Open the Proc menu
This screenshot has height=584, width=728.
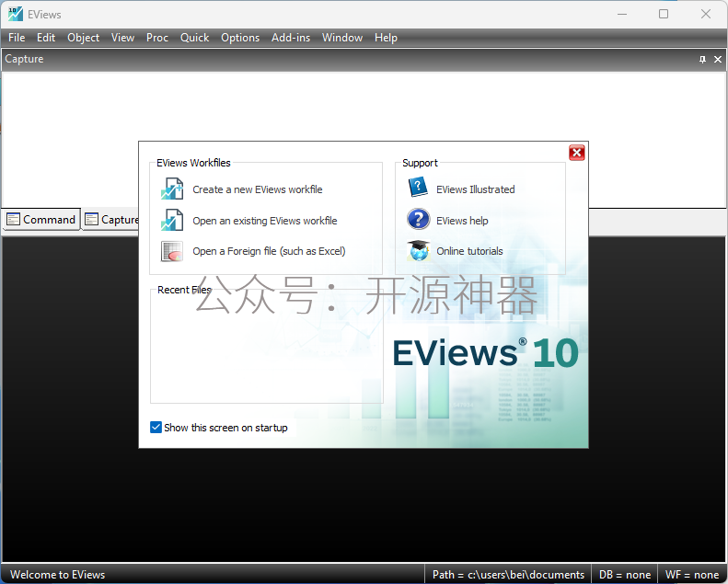(157, 38)
